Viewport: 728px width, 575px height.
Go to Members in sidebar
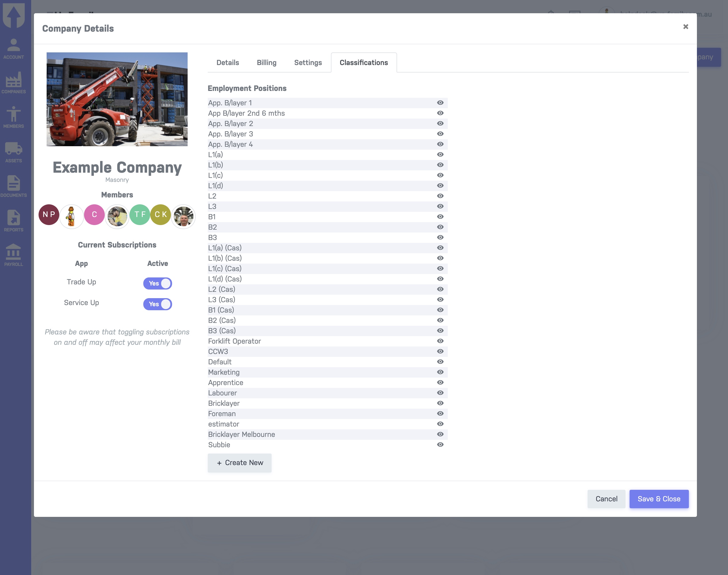click(14, 117)
